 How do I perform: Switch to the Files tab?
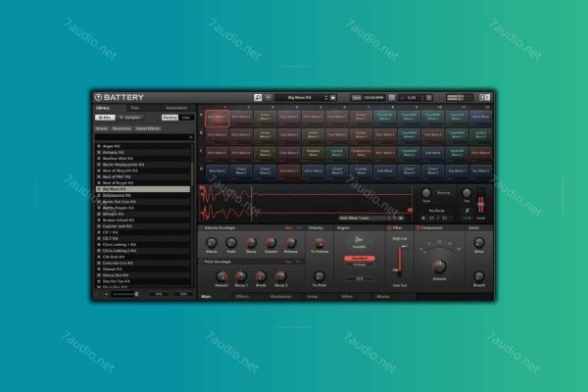coord(134,108)
